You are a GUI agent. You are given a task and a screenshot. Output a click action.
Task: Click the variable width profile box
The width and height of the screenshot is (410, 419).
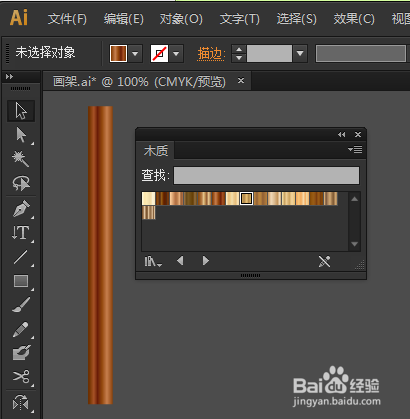[361, 54]
